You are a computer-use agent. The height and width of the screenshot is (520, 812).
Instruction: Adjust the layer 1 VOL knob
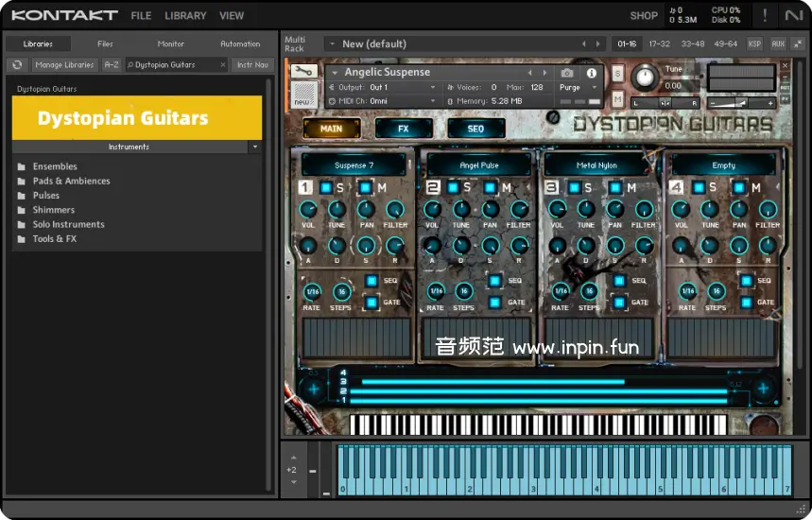[x=308, y=210]
